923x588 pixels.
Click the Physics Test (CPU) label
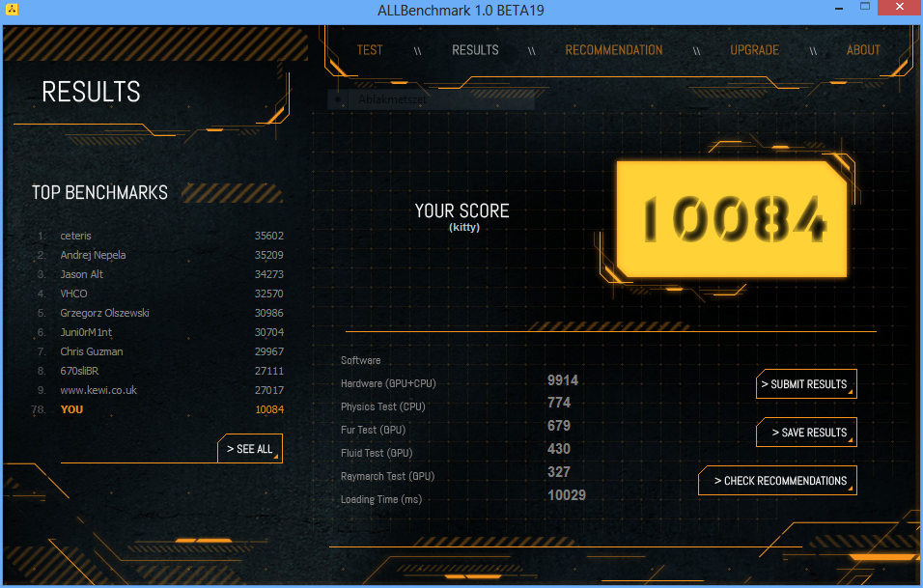click(x=382, y=406)
